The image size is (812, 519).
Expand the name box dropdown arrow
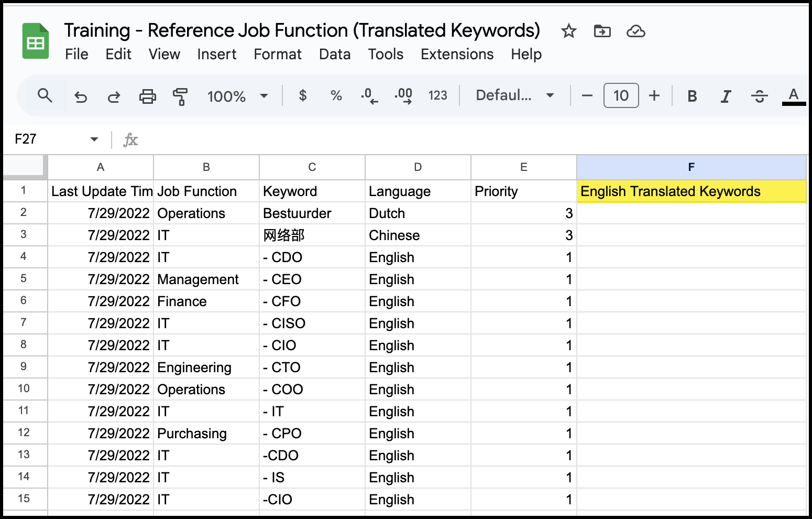point(94,139)
